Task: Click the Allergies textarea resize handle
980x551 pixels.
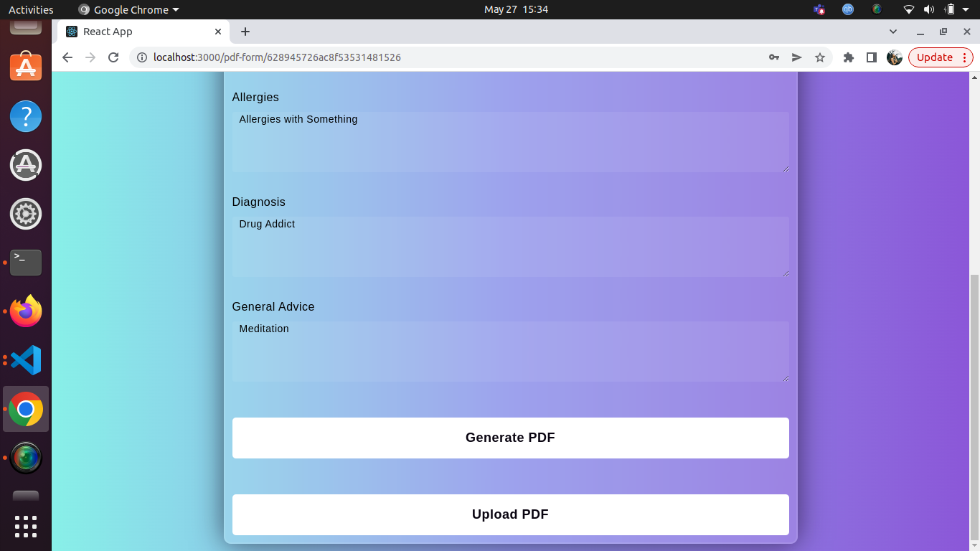Action: (x=786, y=169)
